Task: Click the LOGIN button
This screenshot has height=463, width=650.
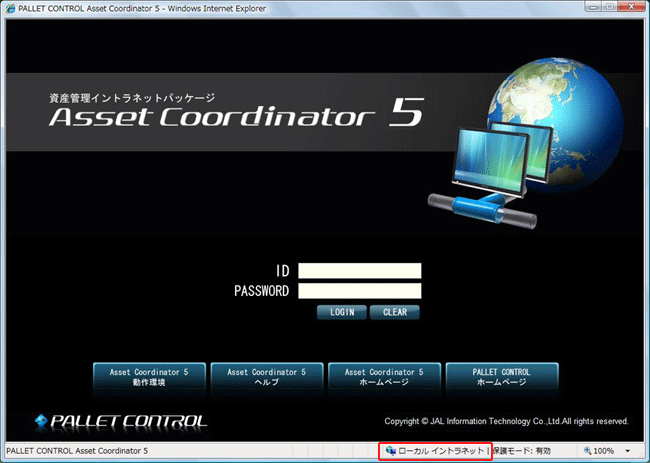Action: [342, 312]
